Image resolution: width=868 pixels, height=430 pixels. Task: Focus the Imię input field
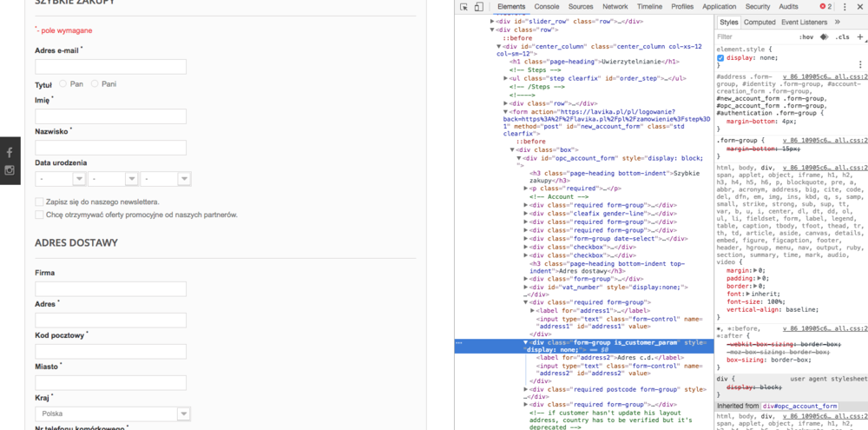[111, 116]
